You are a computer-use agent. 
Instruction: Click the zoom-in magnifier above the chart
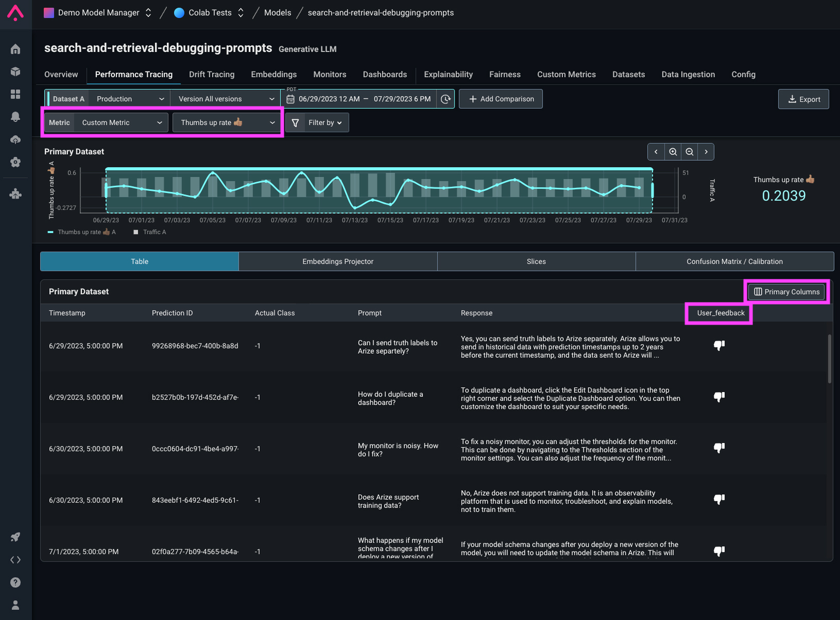[x=673, y=151]
